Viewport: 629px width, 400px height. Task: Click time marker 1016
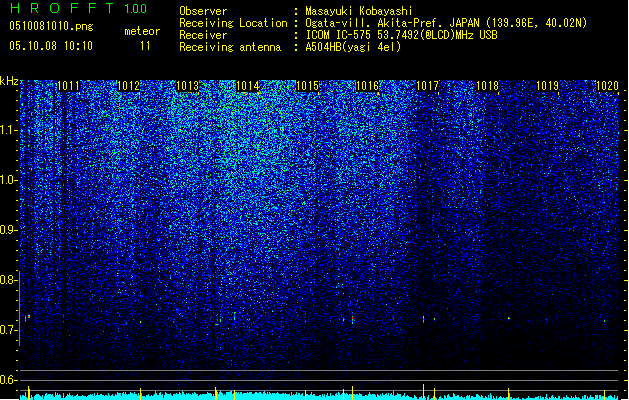(367, 86)
